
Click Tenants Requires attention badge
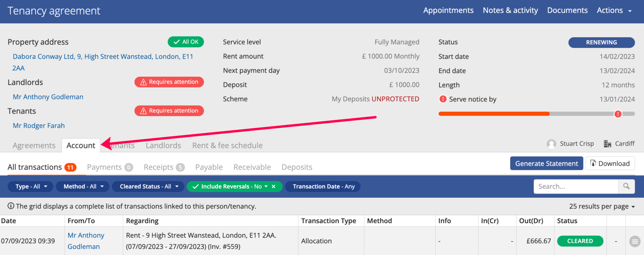(x=169, y=111)
